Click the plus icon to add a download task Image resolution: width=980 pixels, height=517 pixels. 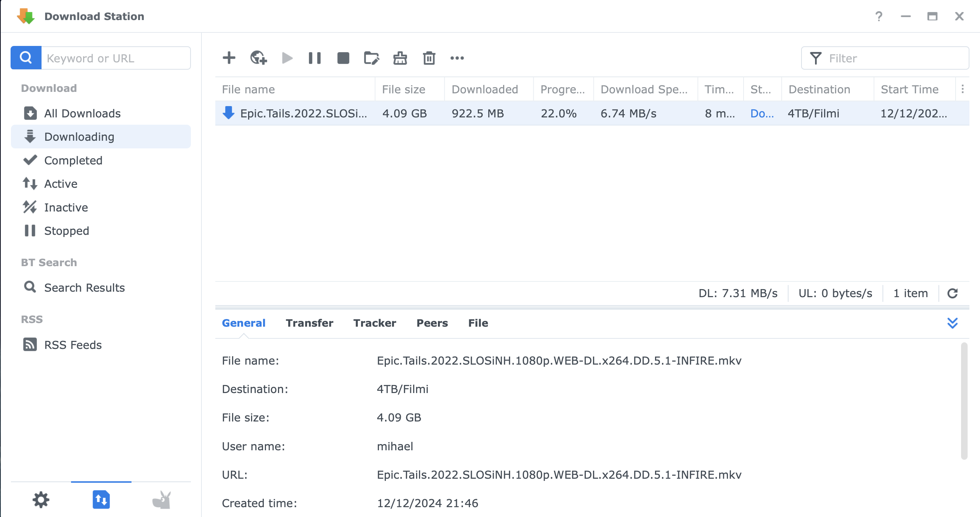pos(229,58)
